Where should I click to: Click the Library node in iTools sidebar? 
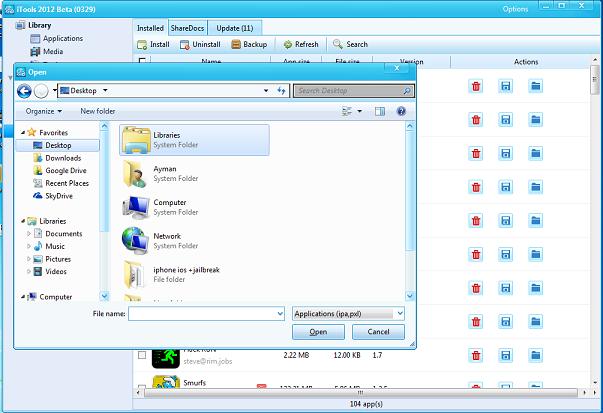click(x=33, y=25)
